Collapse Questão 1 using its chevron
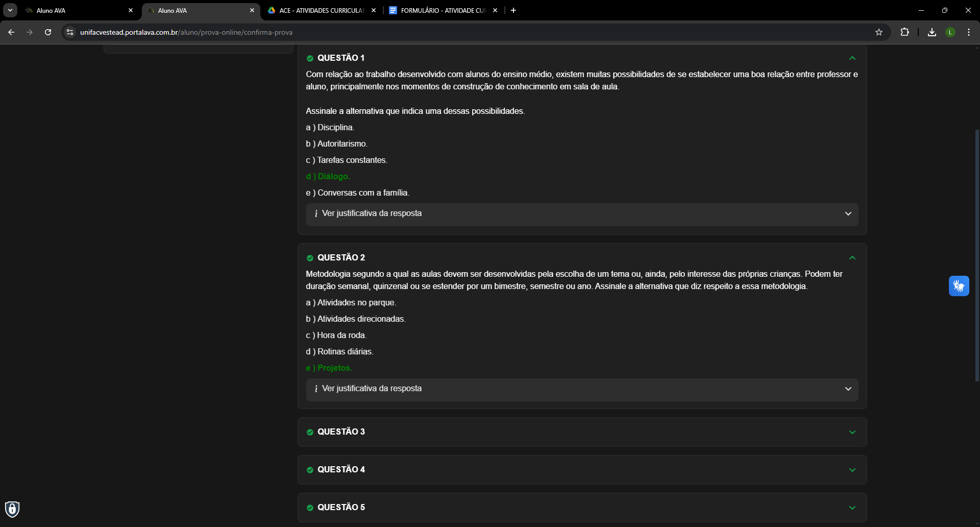 (852, 58)
